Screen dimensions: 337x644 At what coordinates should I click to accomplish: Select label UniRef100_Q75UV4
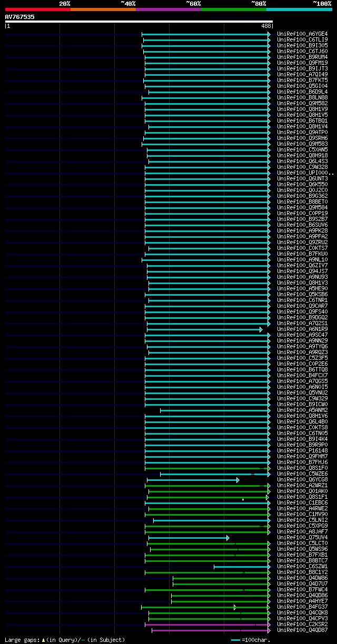(x=302, y=537)
